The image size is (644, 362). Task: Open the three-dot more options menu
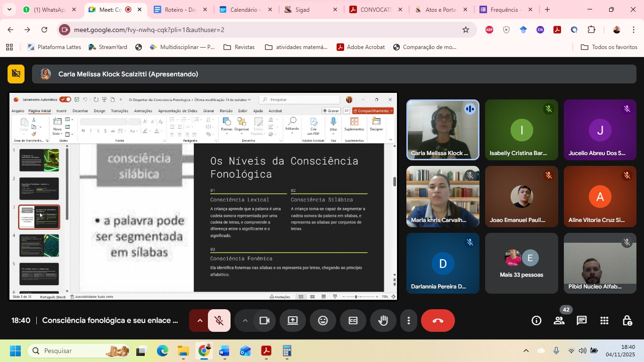pyautogui.click(x=409, y=321)
